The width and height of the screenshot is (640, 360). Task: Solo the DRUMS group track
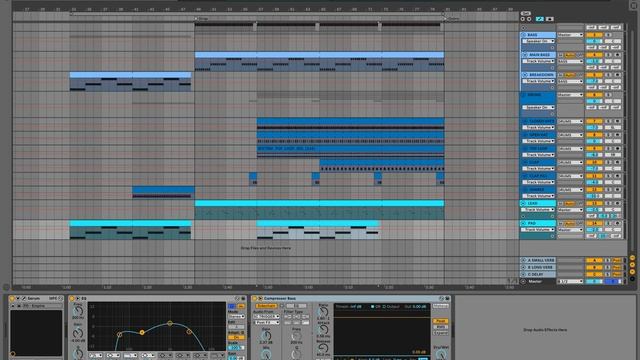point(608,95)
